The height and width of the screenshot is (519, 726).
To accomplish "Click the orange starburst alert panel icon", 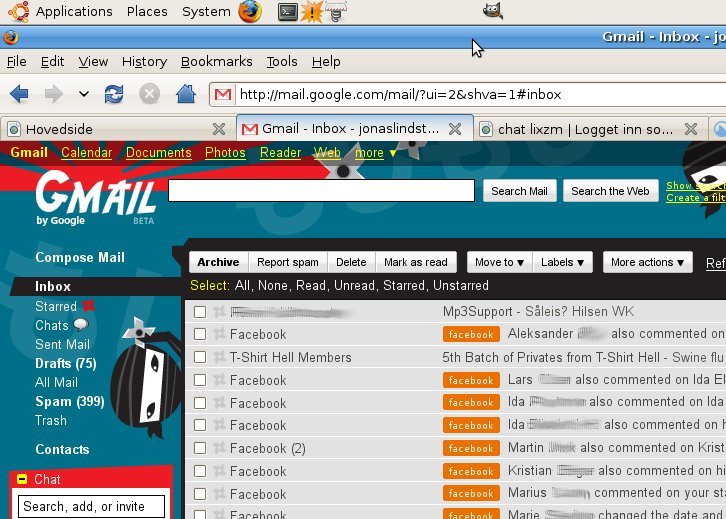I will 312,12.
